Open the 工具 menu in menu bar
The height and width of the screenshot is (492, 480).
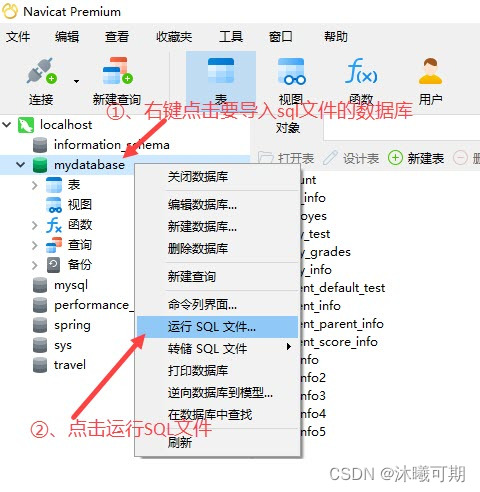click(x=231, y=37)
